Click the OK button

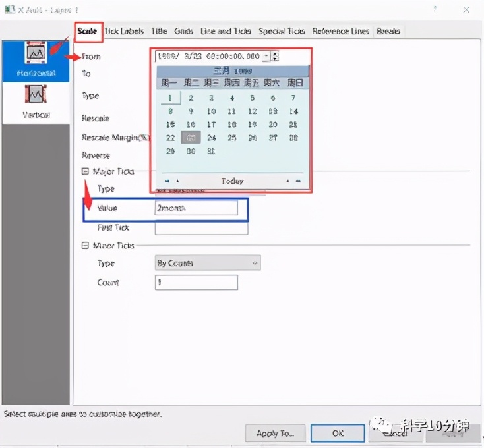coord(338,434)
